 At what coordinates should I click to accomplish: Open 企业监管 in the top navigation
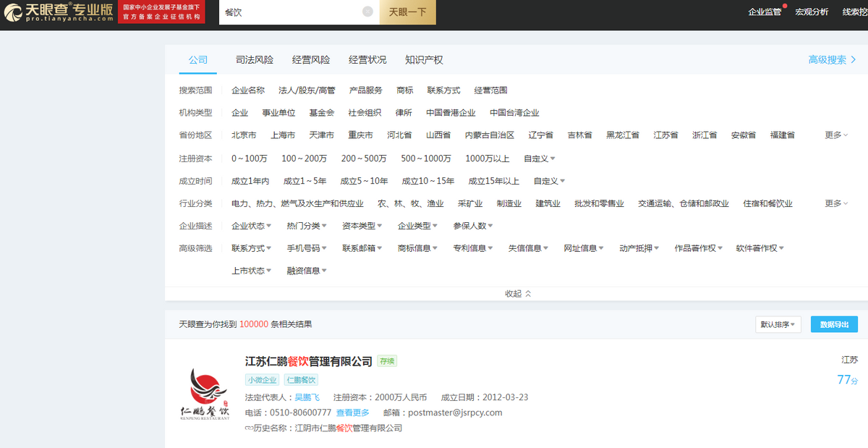tap(765, 12)
